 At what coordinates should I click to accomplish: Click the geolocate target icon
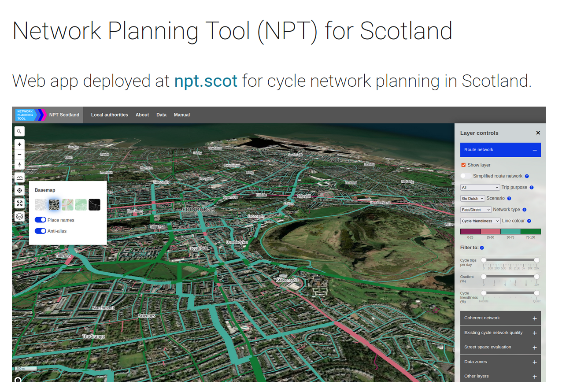19,190
